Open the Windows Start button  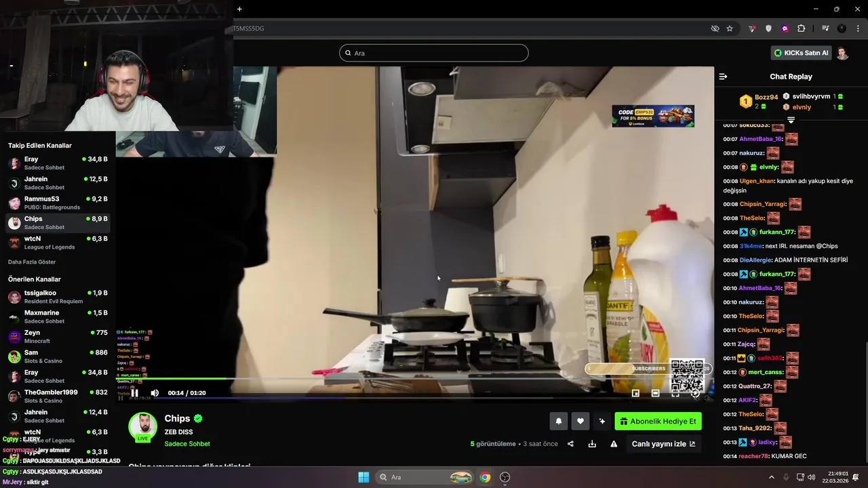pyautogui.click(x=363, y=477)
